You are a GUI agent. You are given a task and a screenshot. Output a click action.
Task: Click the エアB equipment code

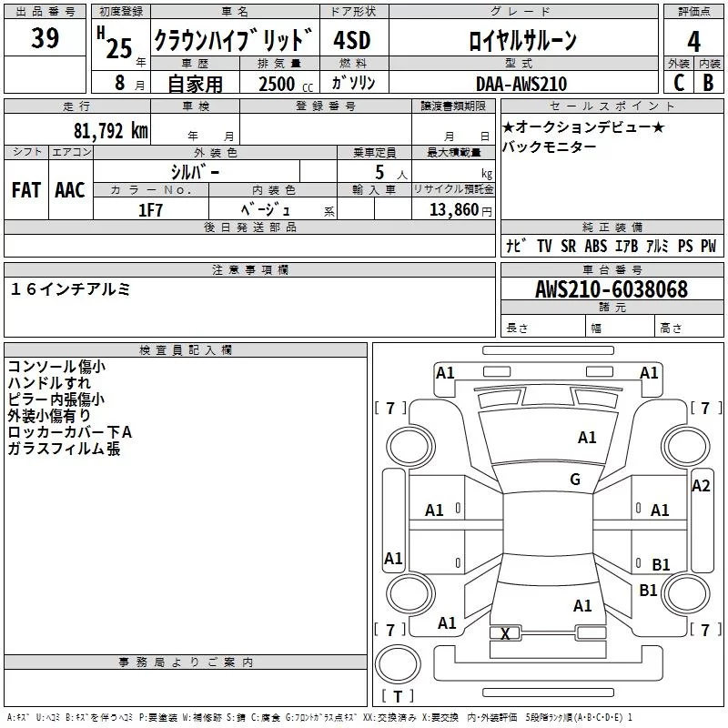point(627,246)
